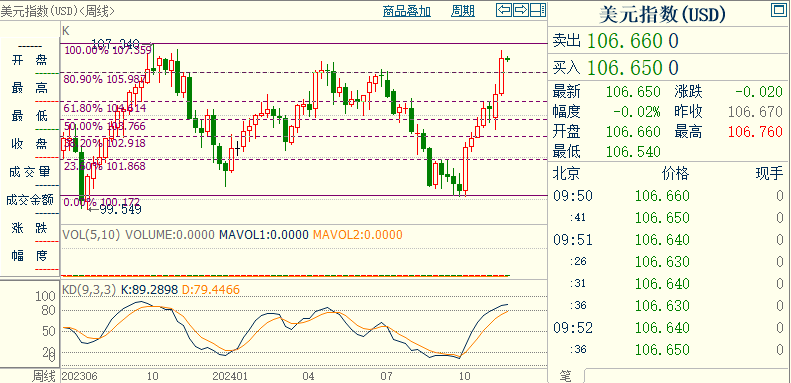Click the right arrow navigation icon
The image size is (791, 383).
coord(521,10)
